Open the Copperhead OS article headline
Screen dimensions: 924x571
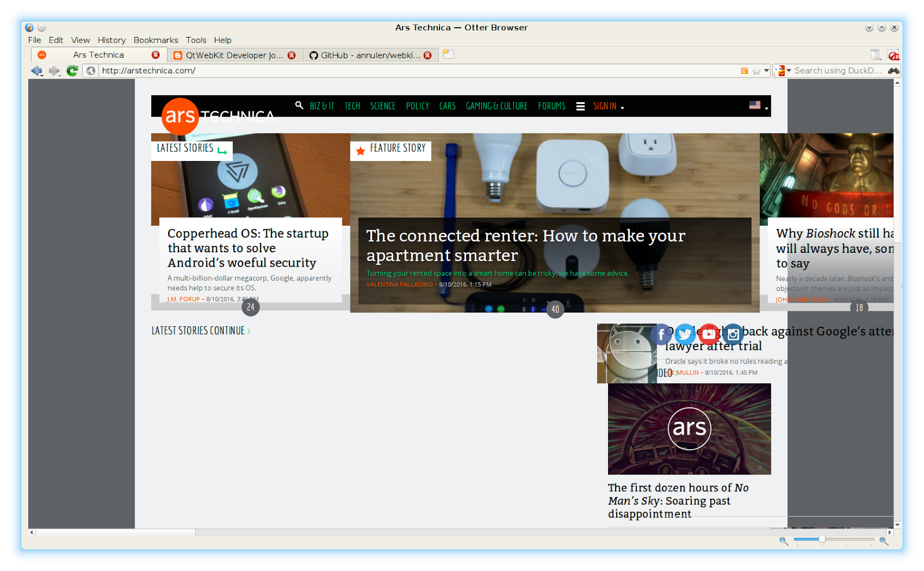[x=248, y=248]
